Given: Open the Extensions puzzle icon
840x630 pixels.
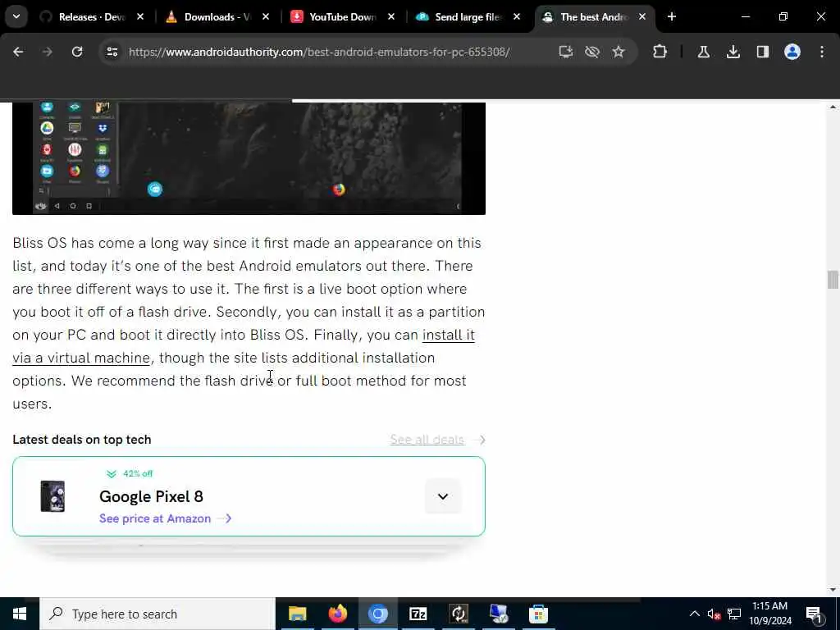Looking at the screenshot, I should click(660, 52).
